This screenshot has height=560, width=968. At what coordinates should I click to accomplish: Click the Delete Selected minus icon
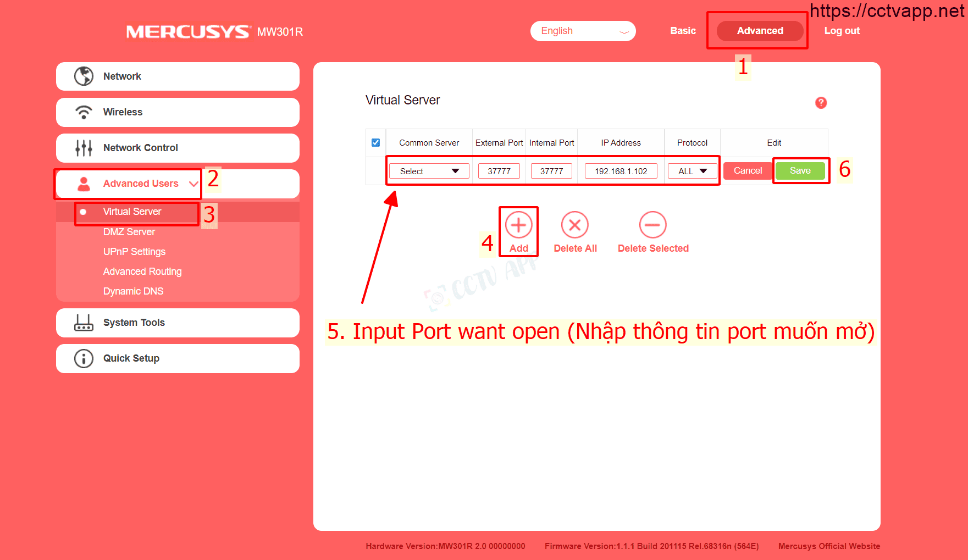pyautogui.click(x=652, y=225)
